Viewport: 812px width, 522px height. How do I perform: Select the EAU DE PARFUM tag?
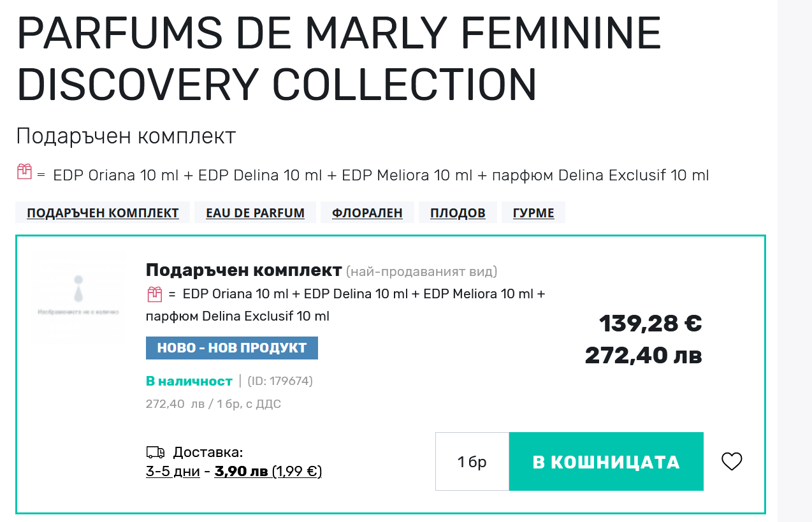[255, 213]
